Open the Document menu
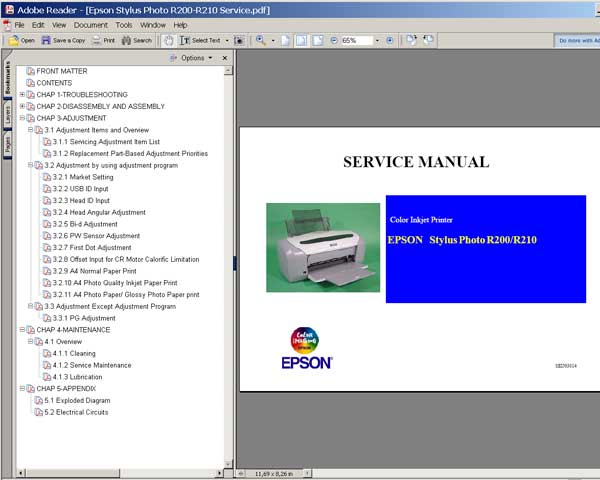 (91, 25)
